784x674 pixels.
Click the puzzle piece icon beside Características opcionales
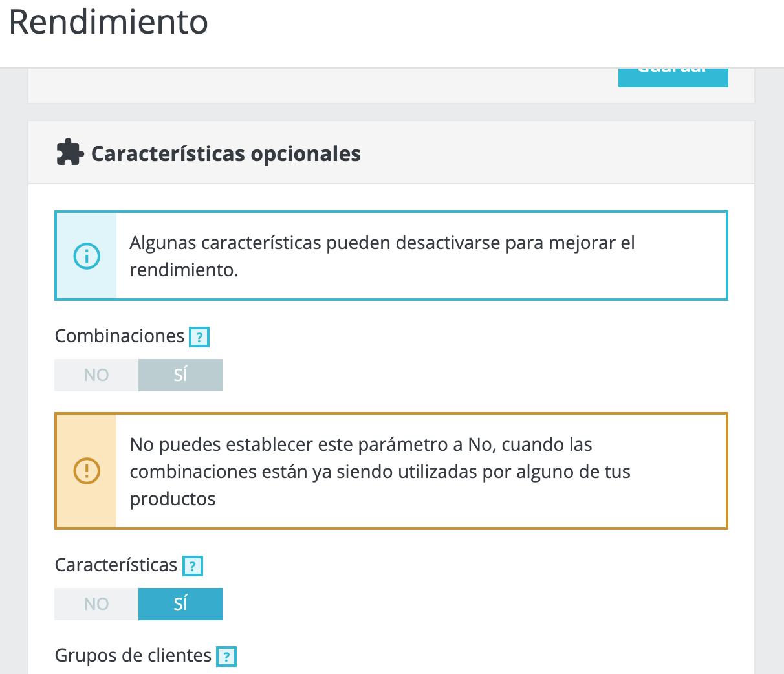click(x=70, y=153)
